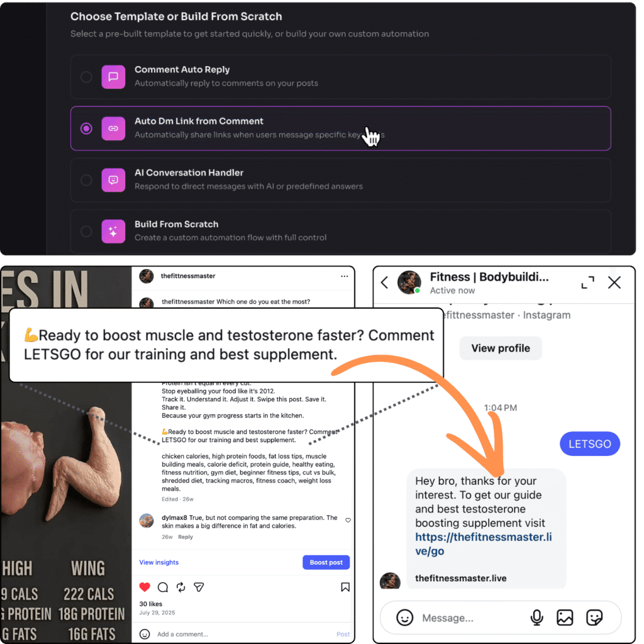Click the View profile button
Viewport: 644px width, 644px height.
pyautogui.click(x=500, y=348)
